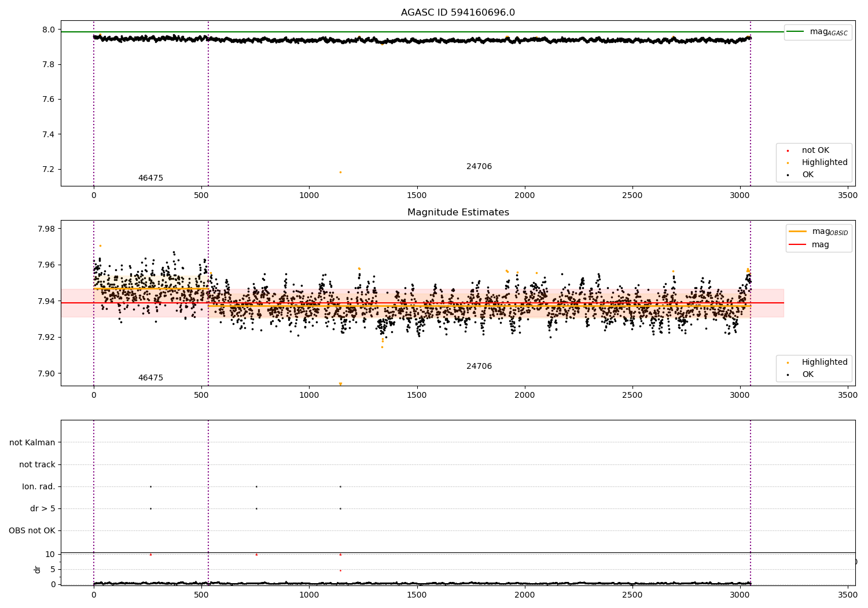Click the orange 'Highlighted' marker in middle plot legend
The height and width of the screenshot is (608, 868).
tap(788, 363)
